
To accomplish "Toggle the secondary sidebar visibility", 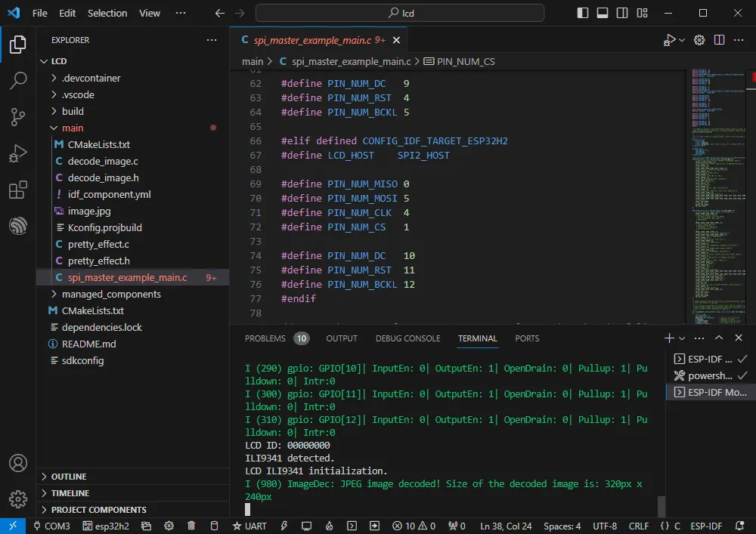I will click(622, 13).
